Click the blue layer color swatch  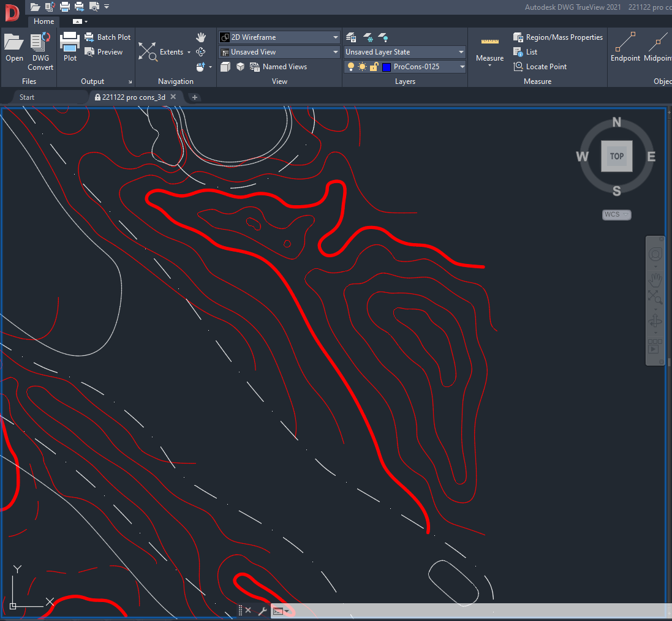coord(387,66)
